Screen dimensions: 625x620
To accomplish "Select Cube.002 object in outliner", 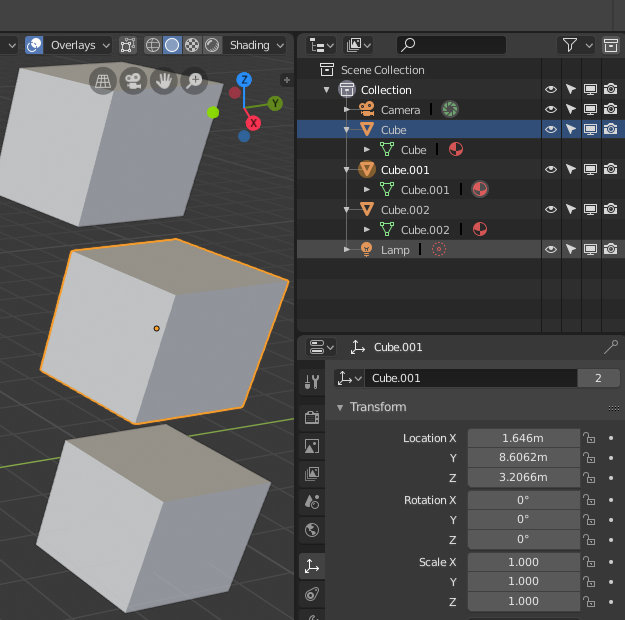I will 405,210.
